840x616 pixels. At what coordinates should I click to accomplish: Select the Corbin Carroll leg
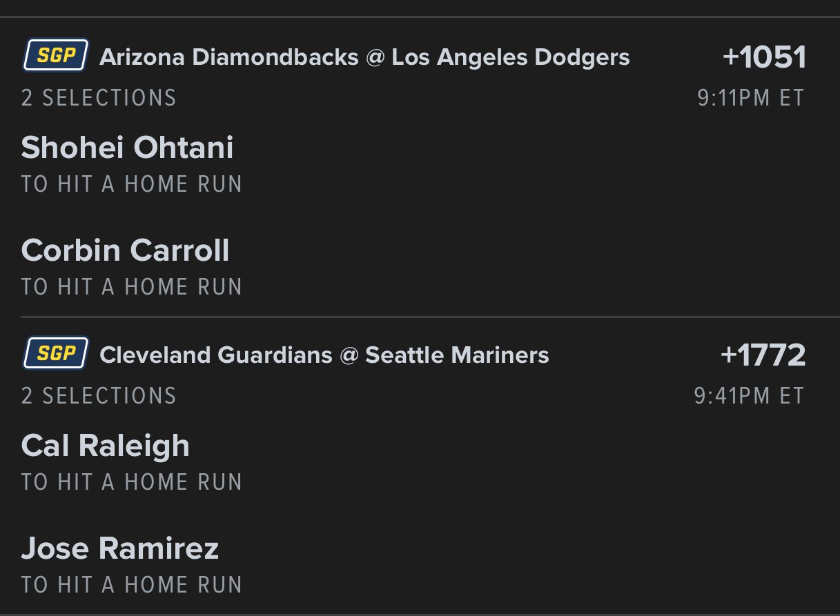[x=125, y=250]
